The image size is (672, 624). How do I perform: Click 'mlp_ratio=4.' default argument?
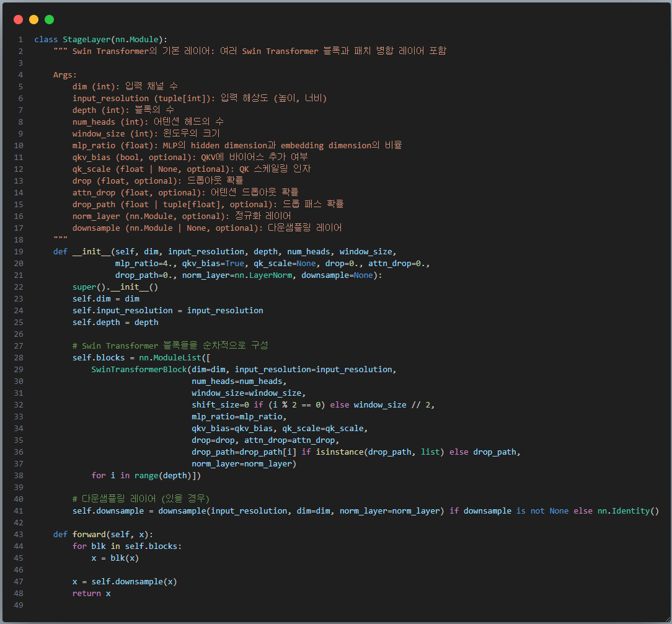click(144, 264)
